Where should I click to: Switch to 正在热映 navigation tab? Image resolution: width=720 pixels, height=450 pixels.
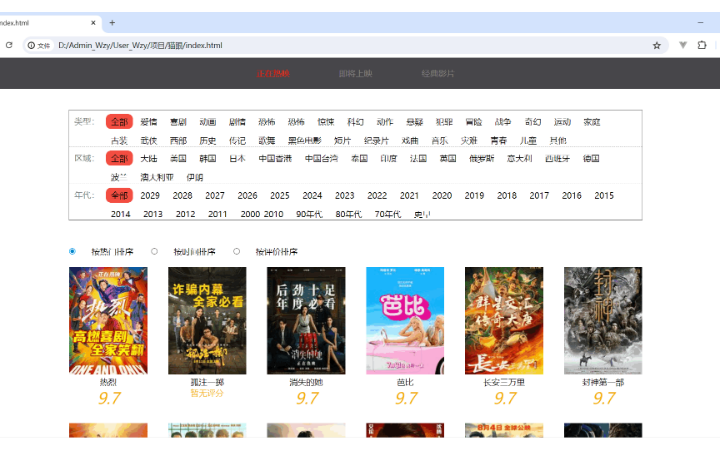pyautogui.click(x=273, y=73)
